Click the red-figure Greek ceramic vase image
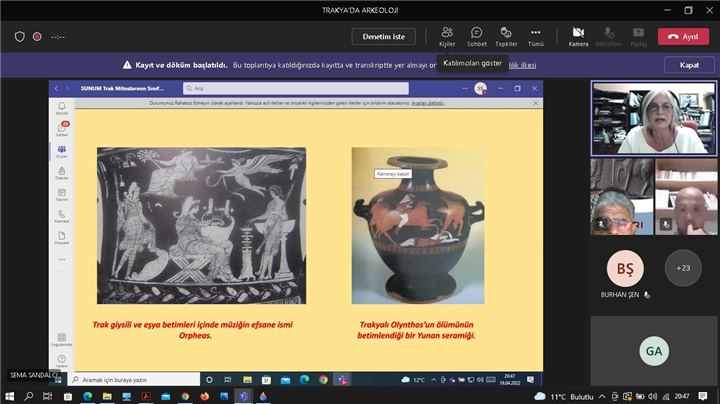 click(x=418, y=225)
